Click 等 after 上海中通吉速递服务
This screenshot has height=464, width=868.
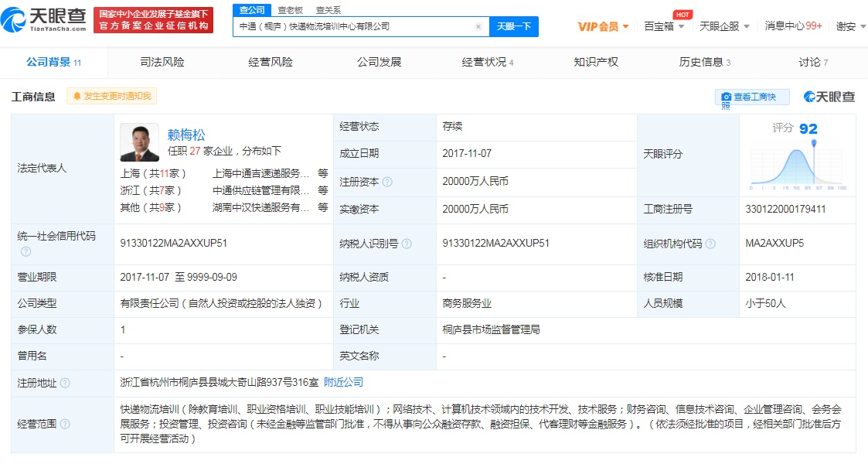tap(323, 173)
